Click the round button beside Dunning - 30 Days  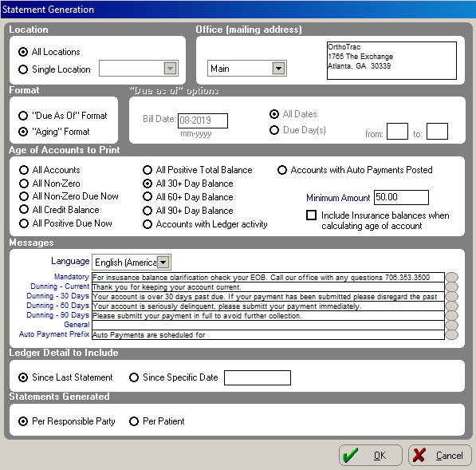tap(452, 297)
